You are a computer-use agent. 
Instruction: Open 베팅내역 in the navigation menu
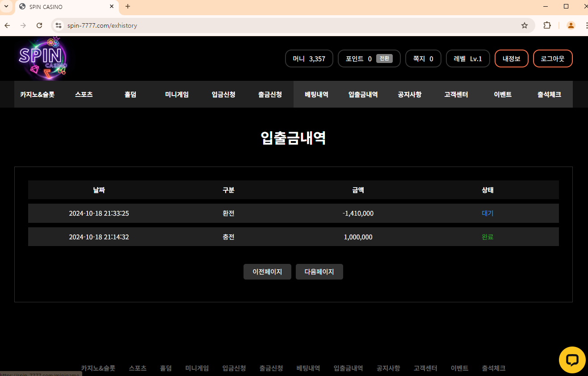316,94
